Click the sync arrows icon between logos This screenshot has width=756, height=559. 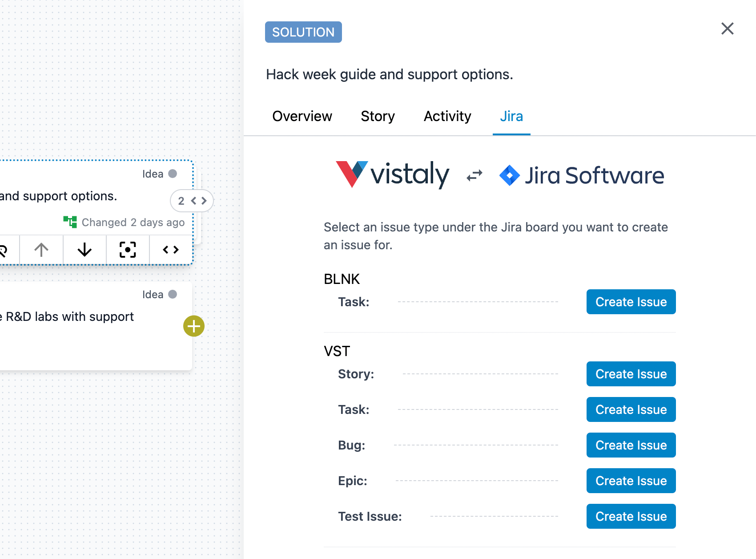475,175
